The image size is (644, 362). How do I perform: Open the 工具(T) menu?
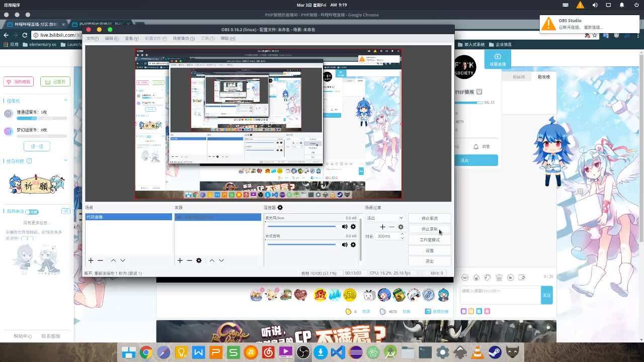(208, 38)
